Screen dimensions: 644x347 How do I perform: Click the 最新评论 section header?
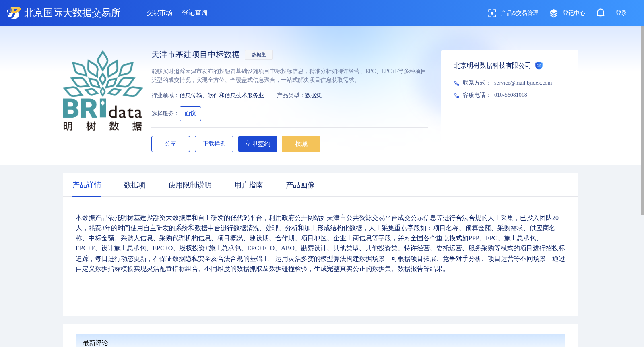coord(95,343)
